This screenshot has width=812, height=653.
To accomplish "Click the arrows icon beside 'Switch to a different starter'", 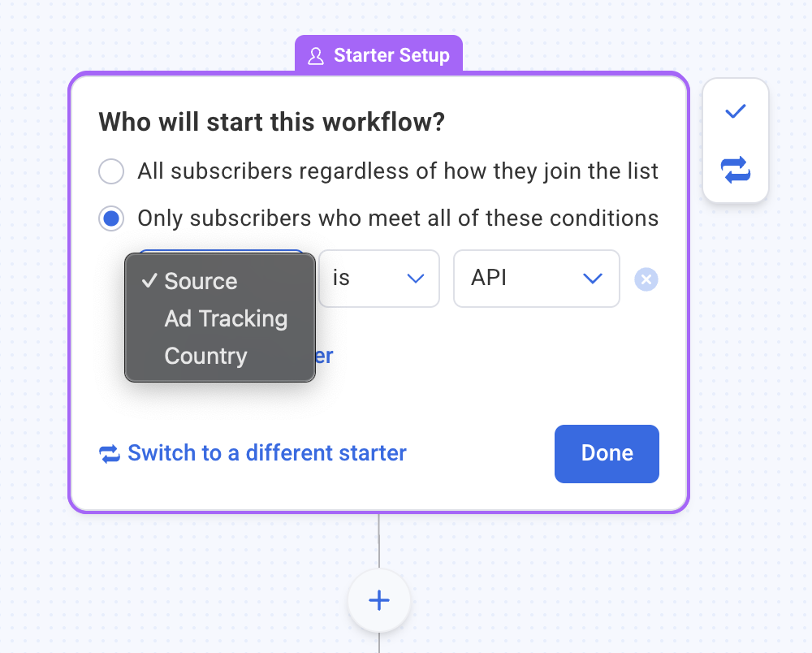I will click(x=110, y=453).
